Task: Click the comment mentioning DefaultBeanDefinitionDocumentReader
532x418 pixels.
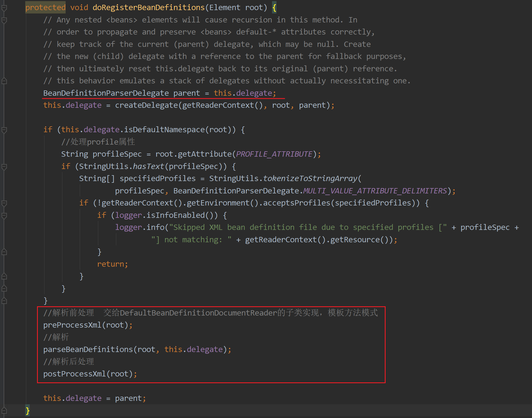Action: point(211,313)
